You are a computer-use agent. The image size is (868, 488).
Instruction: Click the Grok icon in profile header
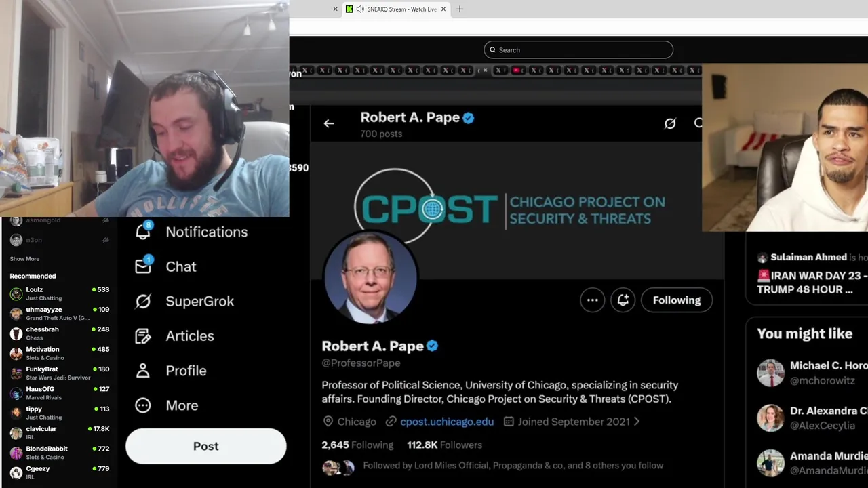click(x=670, y=123)
